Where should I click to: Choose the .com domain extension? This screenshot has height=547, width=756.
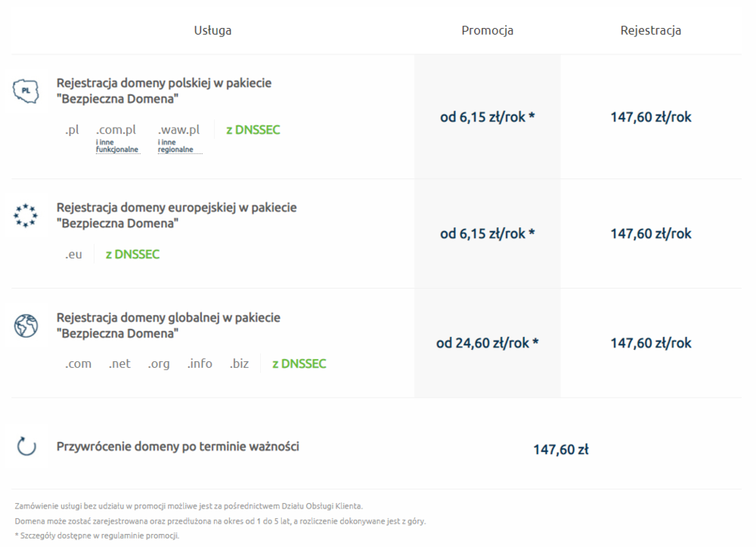(x=78, y=364)
